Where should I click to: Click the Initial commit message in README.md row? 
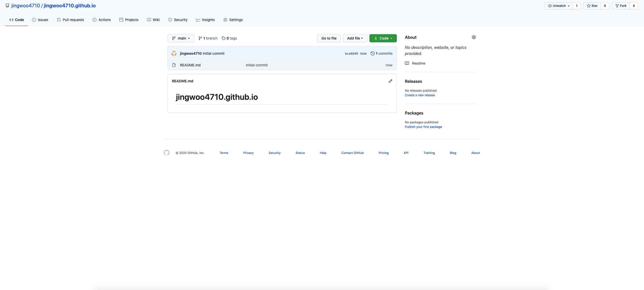[257, 65]
